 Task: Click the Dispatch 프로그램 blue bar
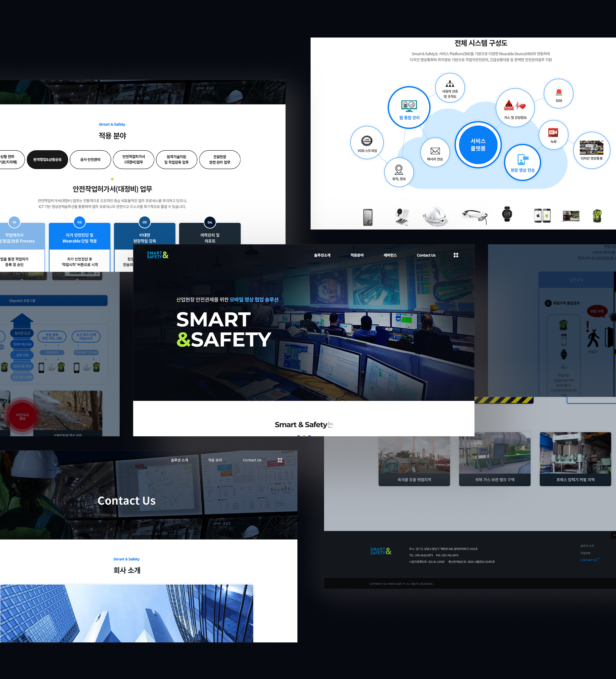54,301
